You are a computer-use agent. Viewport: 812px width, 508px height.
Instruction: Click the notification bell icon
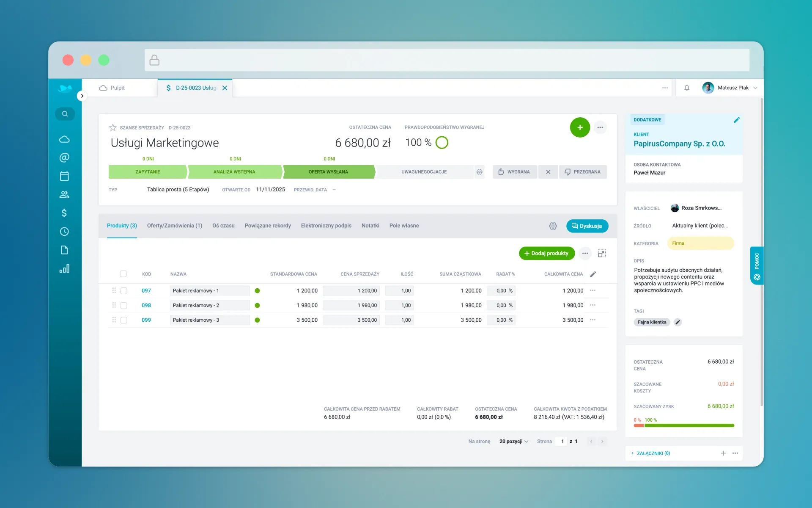click(x=687, y=88)
